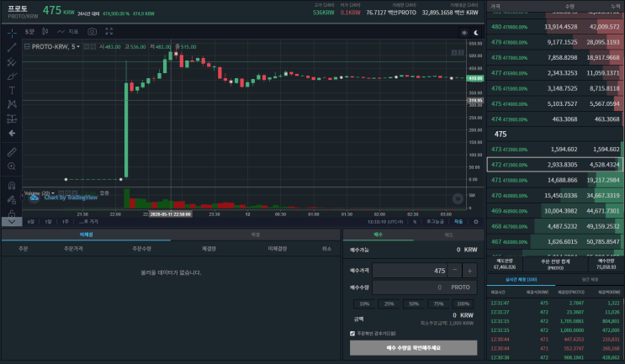Select the 474 ask price row

pyautogui.click(x=555, y=119)
